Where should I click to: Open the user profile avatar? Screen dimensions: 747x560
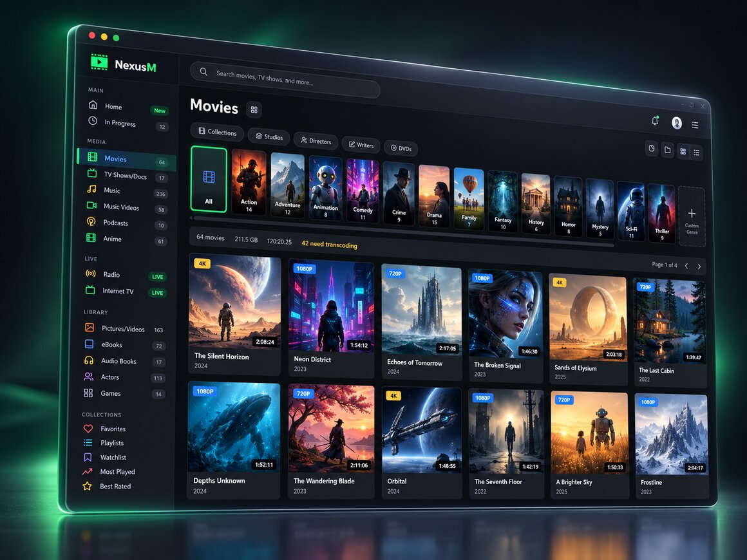[x=677, y=123]
